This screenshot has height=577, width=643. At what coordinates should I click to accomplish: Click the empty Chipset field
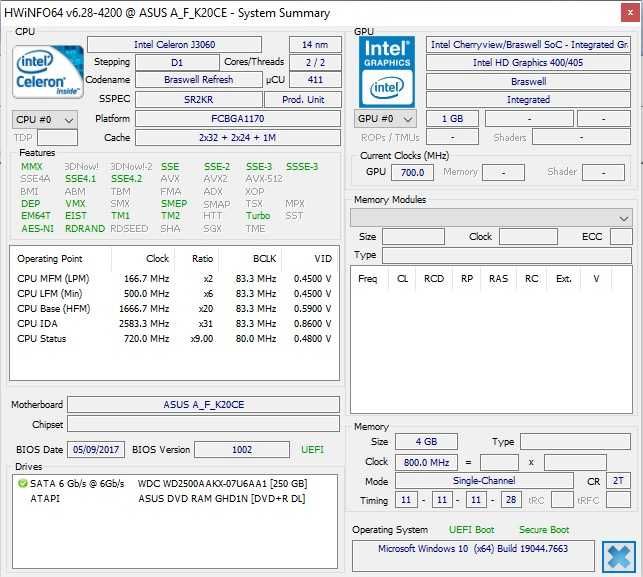[x=203, y=424]
